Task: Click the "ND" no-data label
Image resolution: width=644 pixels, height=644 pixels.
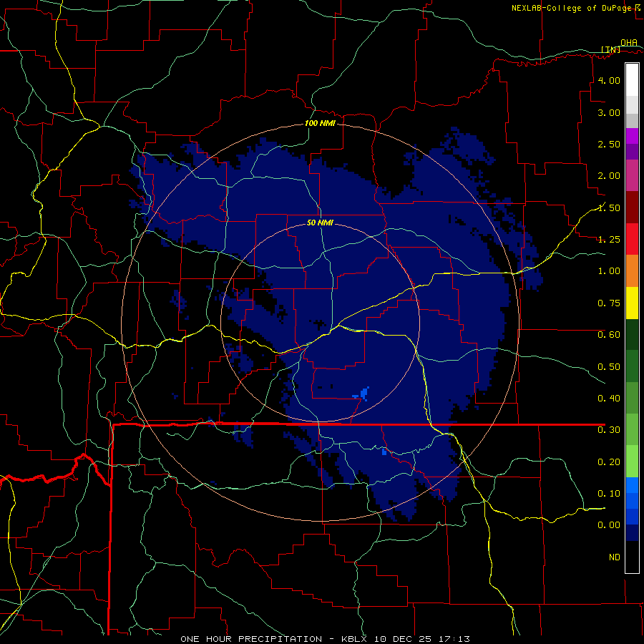Action: click(615, 557)
